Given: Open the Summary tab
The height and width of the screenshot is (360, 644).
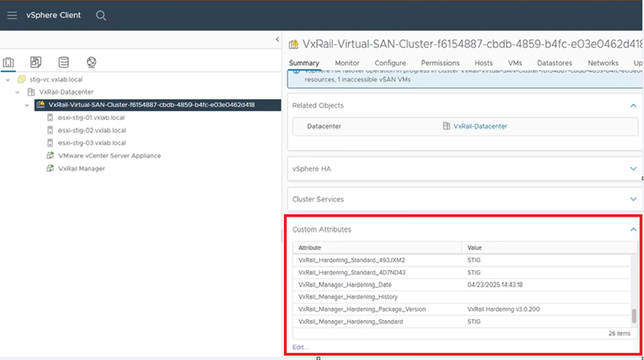Looking at the screenshot, I should pos(304,63).
